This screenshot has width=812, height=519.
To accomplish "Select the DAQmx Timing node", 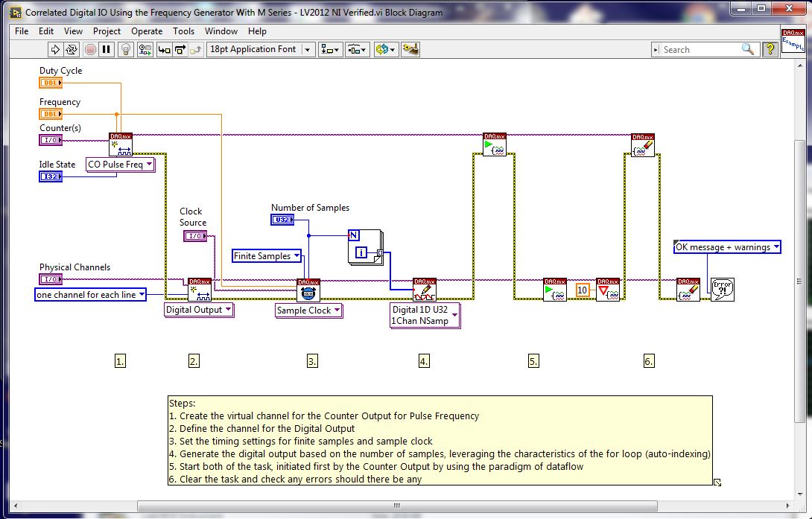I will click(x=308, y=290).
